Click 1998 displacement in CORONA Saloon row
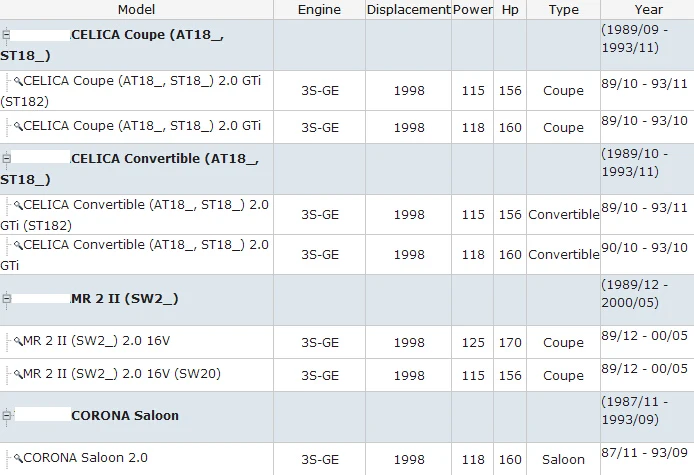The height and width of the screenshot is (475, 694). point(409,460)
